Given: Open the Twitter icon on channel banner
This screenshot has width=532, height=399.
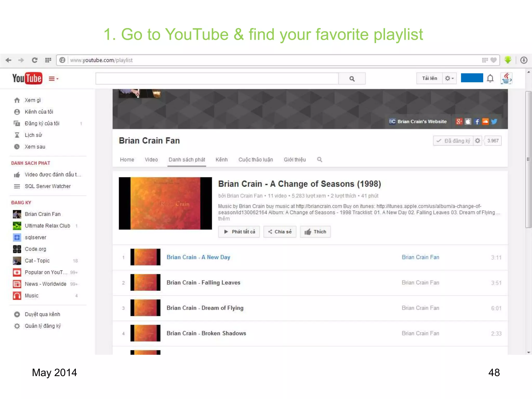Looking at the screenshot, I should (x=494, y=122).
